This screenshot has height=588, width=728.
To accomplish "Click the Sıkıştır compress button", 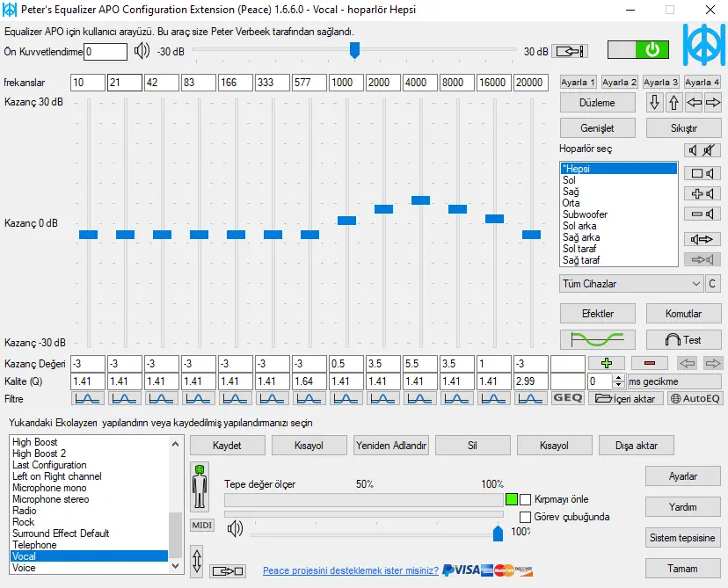I will click(683, 128).
